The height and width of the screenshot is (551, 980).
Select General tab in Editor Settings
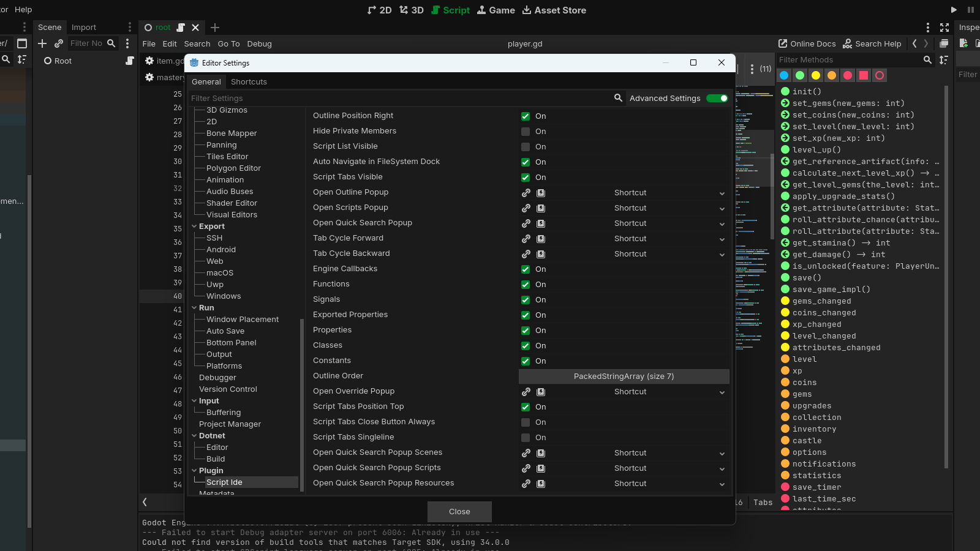(x=206, y=81)
